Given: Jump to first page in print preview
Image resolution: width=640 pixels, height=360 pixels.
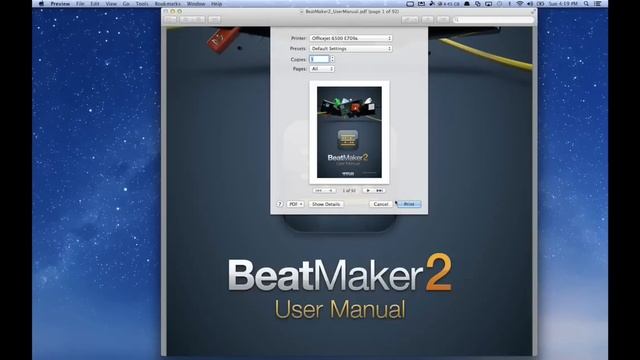Looking at the screenshot, I should pos(319,191).
